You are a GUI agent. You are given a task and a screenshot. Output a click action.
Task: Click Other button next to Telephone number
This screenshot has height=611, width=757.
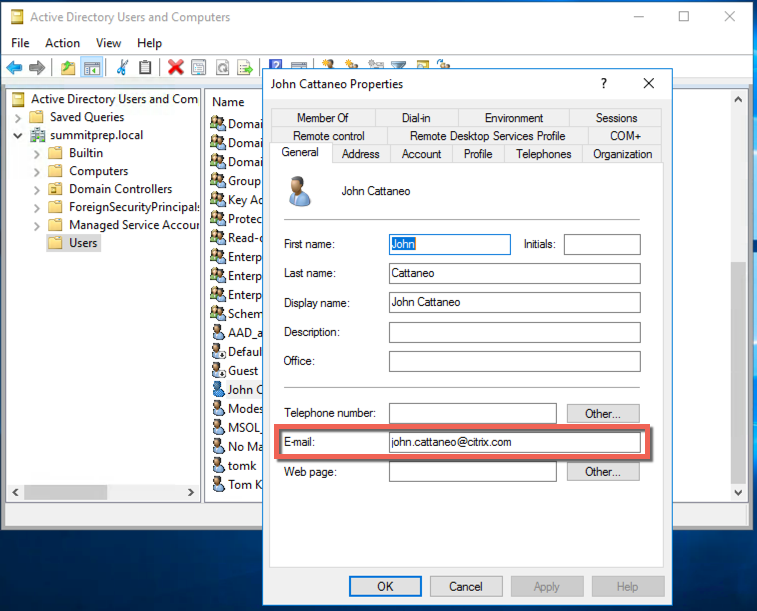click(x=603, y=413)
